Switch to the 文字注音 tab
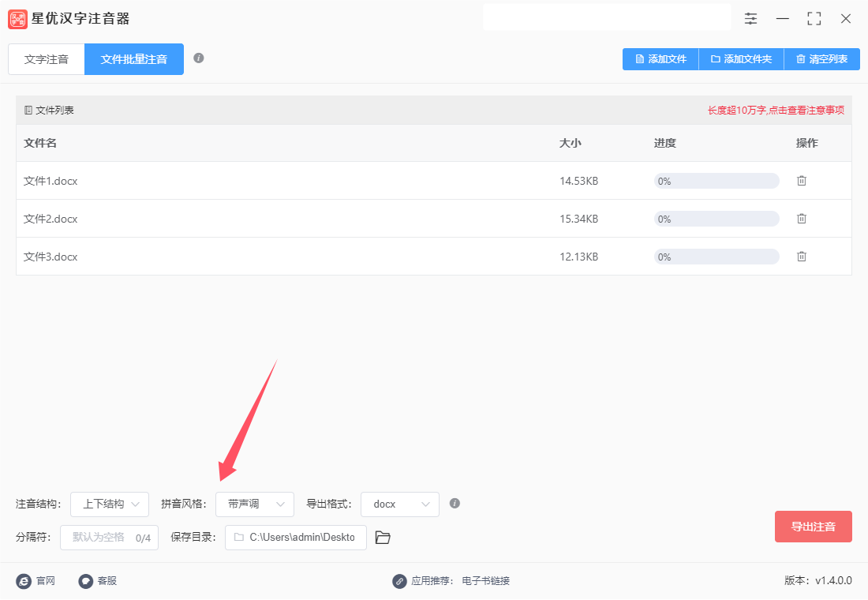The width and height of the screenshot is (868, 600). [47, 59]
